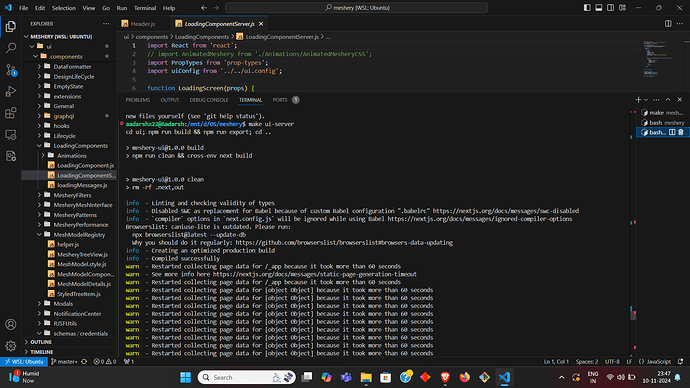Image resolution: width=690 pixels, height=388 pixels.
Task: Click the terminal vertical scrollbar thumb
Action: pos(633,315)
